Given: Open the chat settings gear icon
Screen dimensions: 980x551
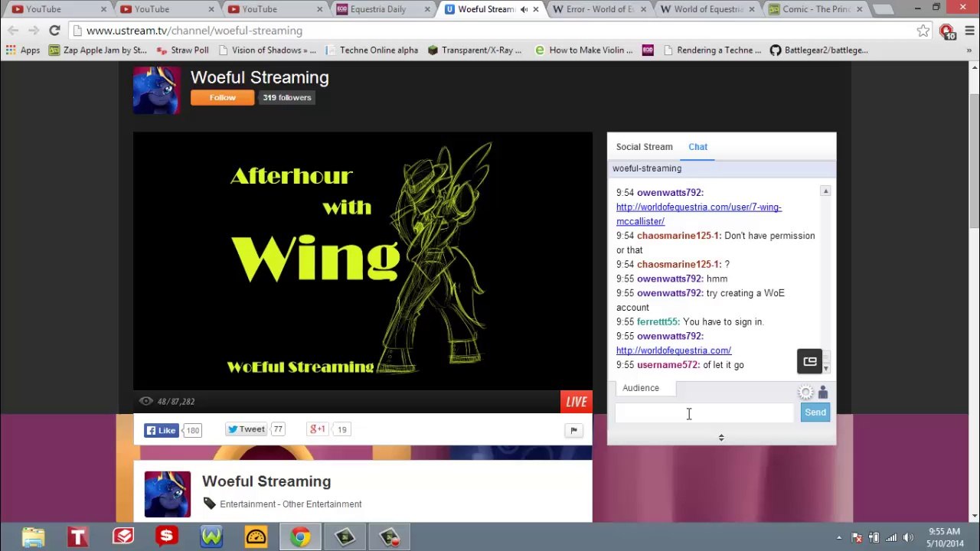Looking at the screenshot, I should coord(805,393).
